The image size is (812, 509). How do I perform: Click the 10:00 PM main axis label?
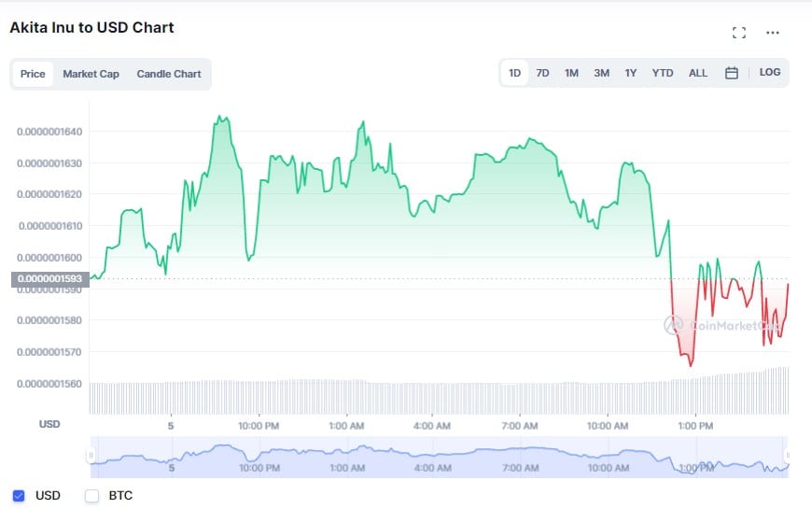(x=259, y=426)
